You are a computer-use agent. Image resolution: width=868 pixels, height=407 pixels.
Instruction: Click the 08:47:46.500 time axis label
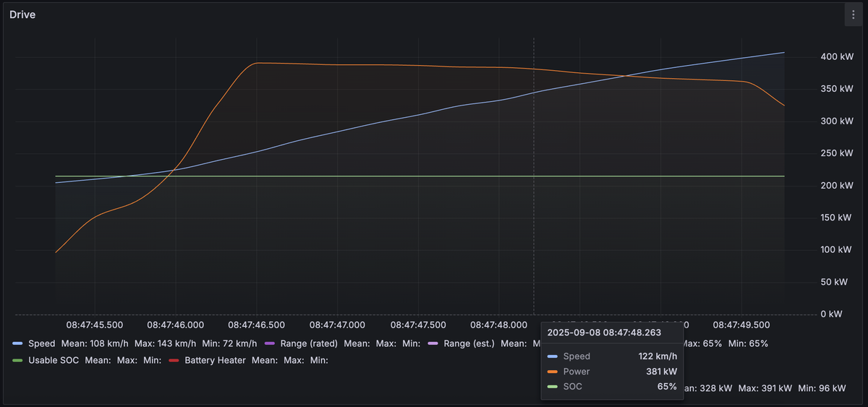[x=256, y=326]
